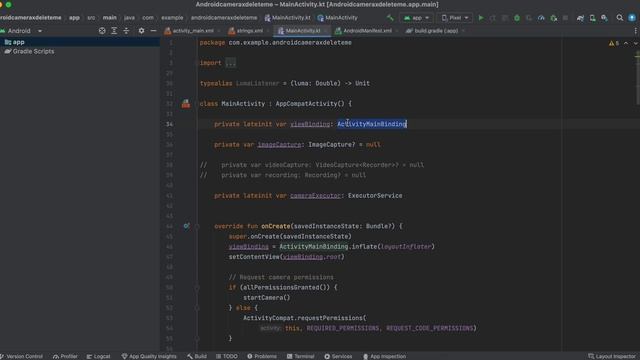Close the MainActivity.kt tab
640x360 pixels.
pos(325,31)
